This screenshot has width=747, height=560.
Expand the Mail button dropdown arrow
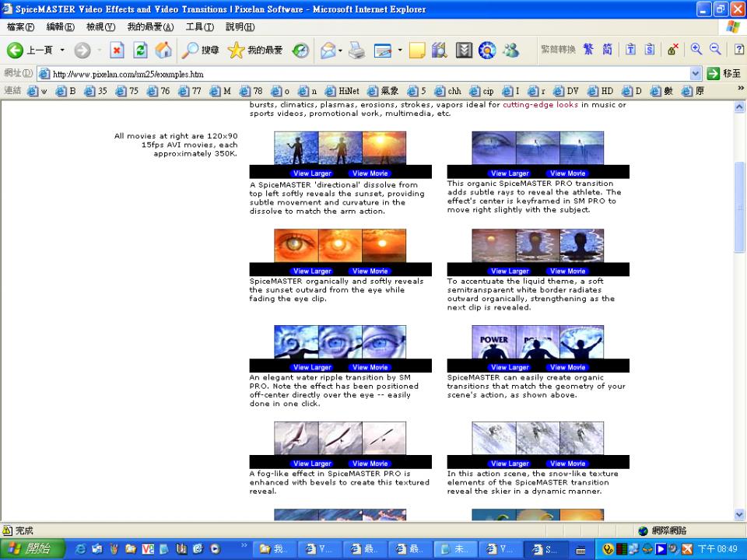(x=341, y=51)
